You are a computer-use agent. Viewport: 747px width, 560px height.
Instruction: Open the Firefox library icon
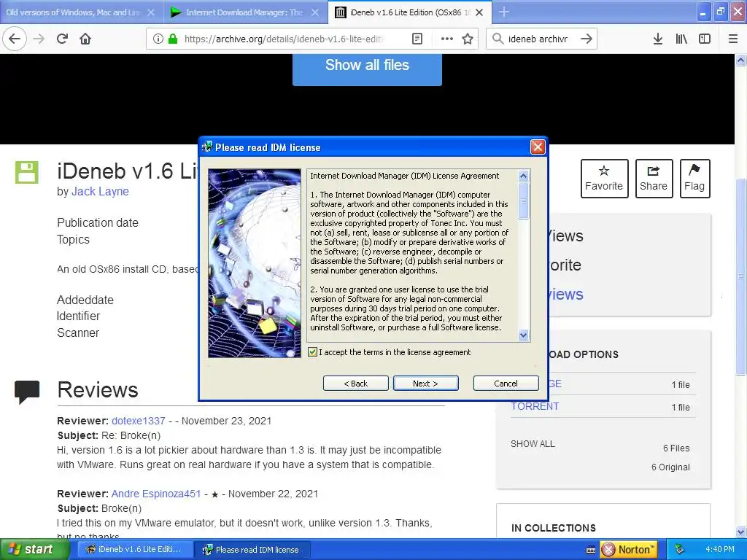click(681, 39)
